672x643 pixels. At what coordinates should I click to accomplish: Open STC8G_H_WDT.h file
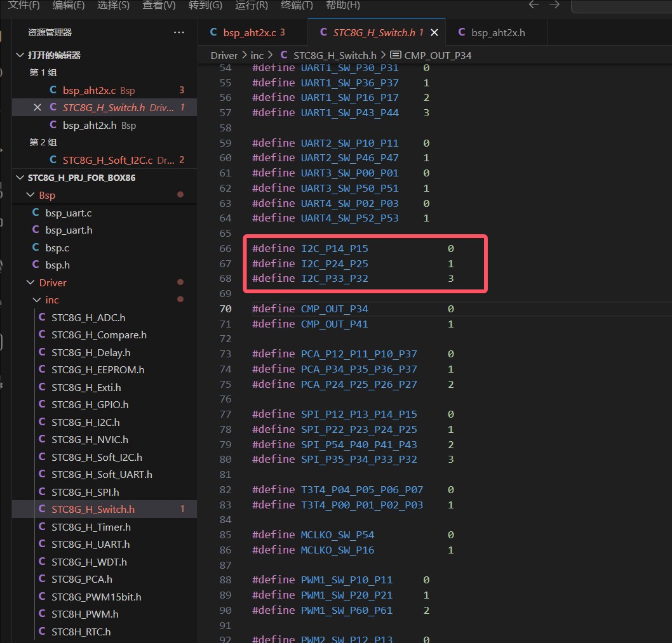(105, 562)
